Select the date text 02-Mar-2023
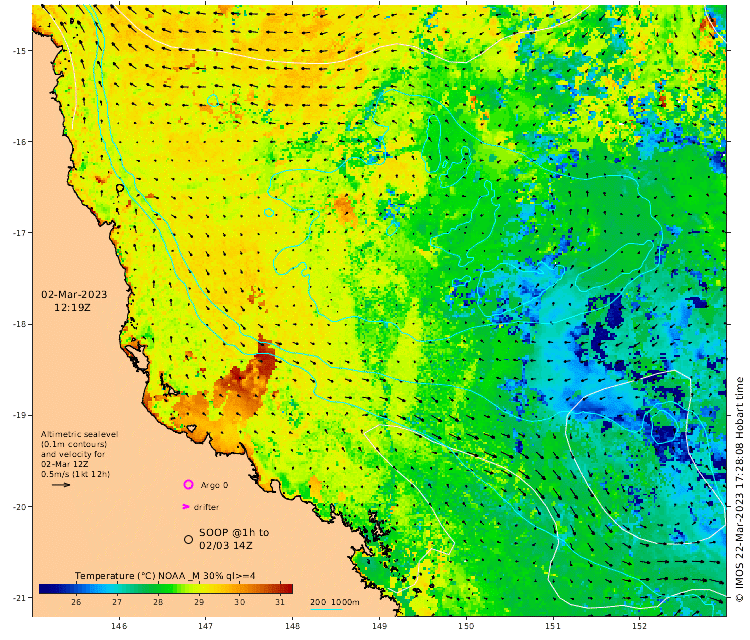Screen dimensions: 750x640 pyautogui.click(x=74, y=294)
